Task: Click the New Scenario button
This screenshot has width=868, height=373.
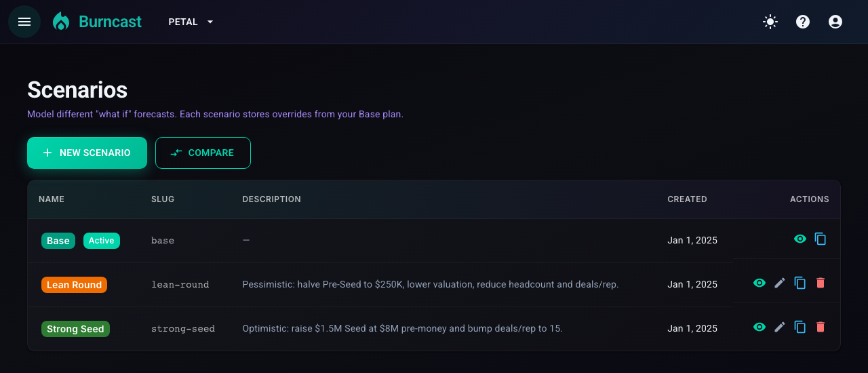Action: click(x=87, y=153)
